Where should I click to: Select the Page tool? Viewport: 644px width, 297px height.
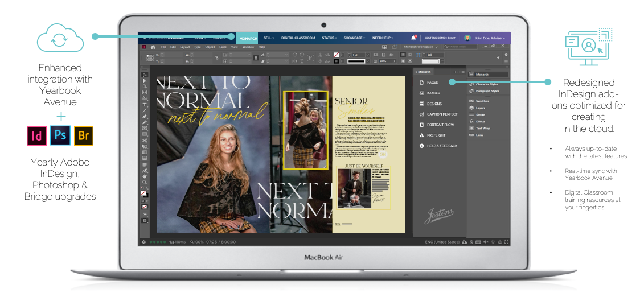click(x=145, y=86)
